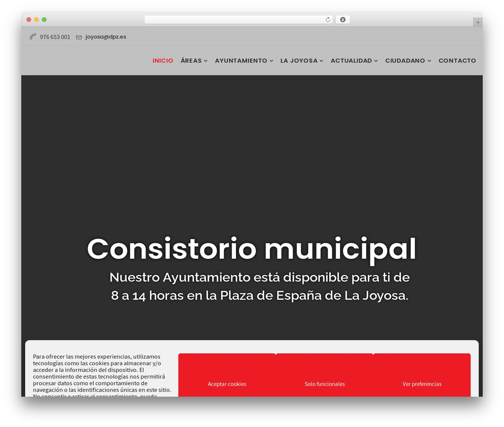Viewport: 504px width, 427px height.
Task: Open the CONTACTO menu item
Action: coord(457,61)
